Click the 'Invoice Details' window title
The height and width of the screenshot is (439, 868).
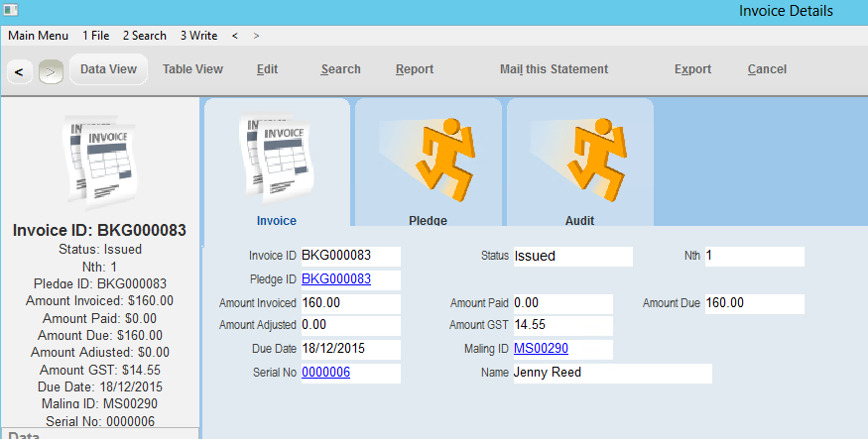[786, 11]
